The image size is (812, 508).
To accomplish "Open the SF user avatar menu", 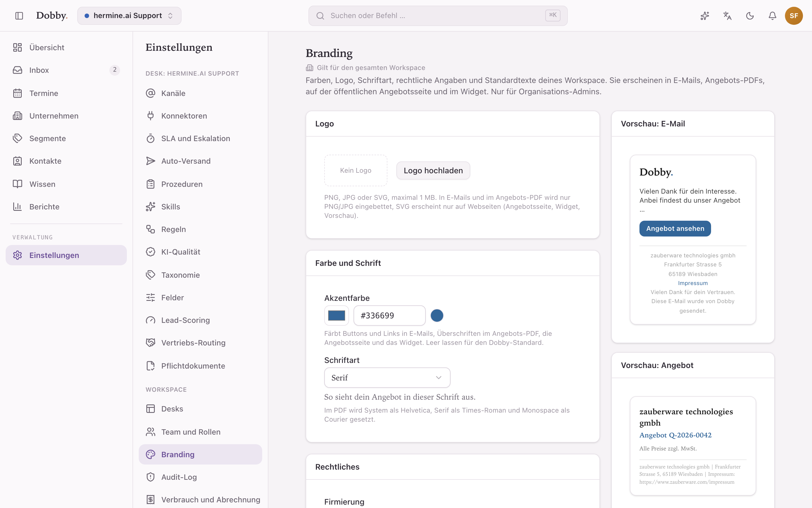I will pos(794,16).
